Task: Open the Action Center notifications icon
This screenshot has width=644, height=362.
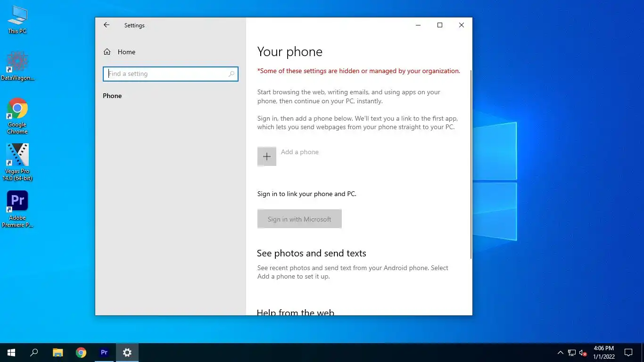Action: pos(628,353)
